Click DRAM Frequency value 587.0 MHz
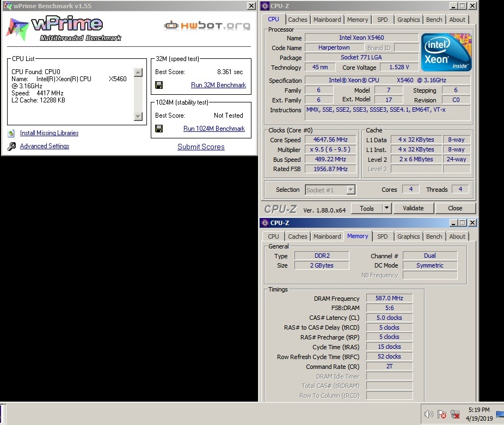Viewport: 504px width, 425px height. pos(389,298)
